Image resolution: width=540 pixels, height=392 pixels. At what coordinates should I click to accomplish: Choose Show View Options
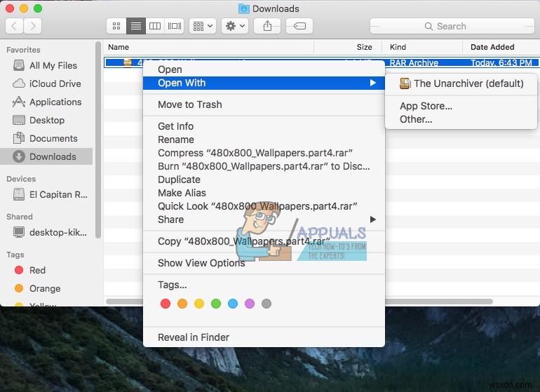coord(264,263)
